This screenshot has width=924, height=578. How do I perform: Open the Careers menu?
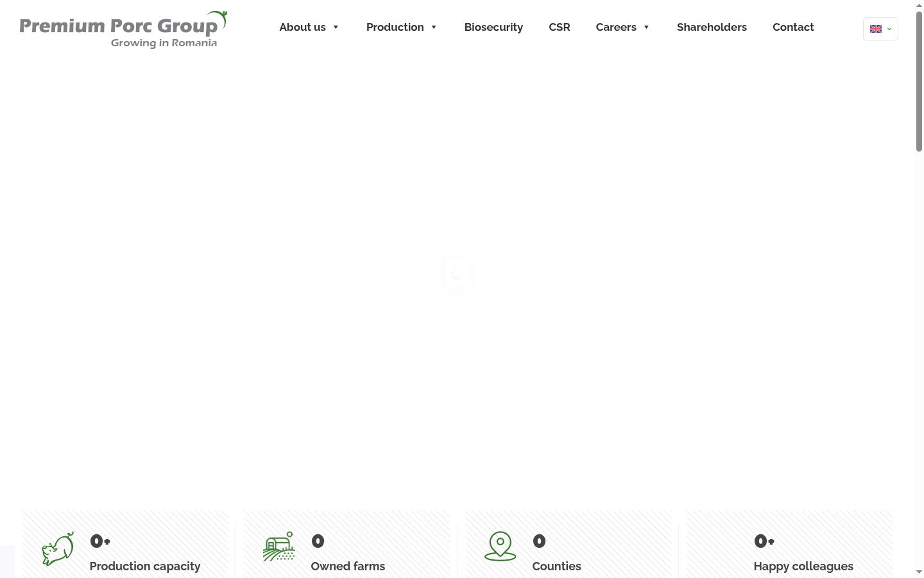pos(616,27)
